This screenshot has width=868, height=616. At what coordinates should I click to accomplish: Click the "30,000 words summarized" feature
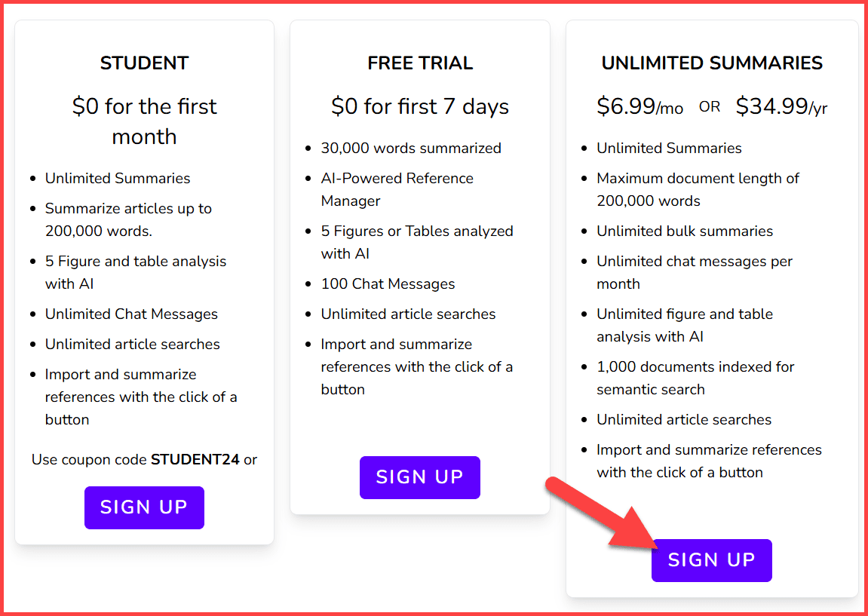(411, 149)
